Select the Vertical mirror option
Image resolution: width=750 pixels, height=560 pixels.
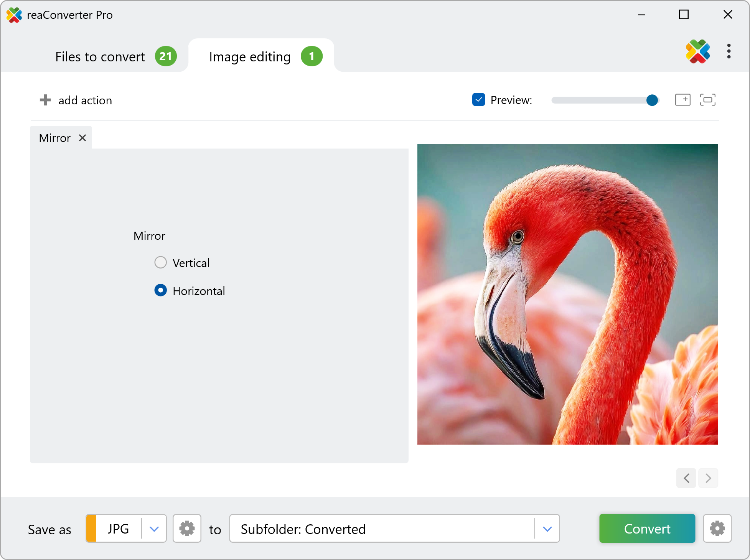(160, 262)
